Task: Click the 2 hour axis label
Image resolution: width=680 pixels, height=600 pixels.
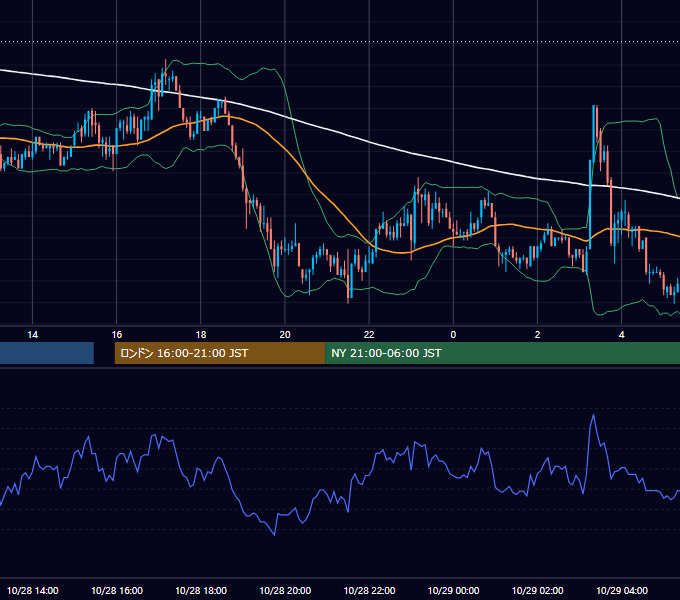Action: (537, 335)
